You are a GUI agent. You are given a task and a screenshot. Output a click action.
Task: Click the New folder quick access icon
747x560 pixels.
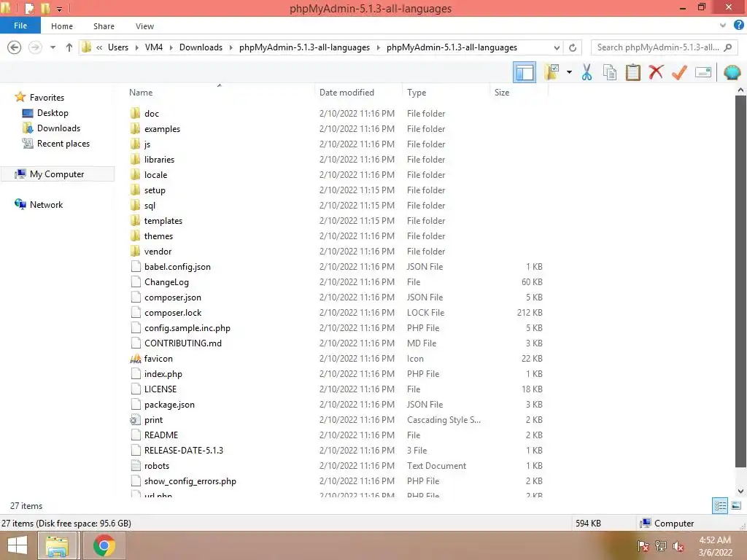click(45, 8)
